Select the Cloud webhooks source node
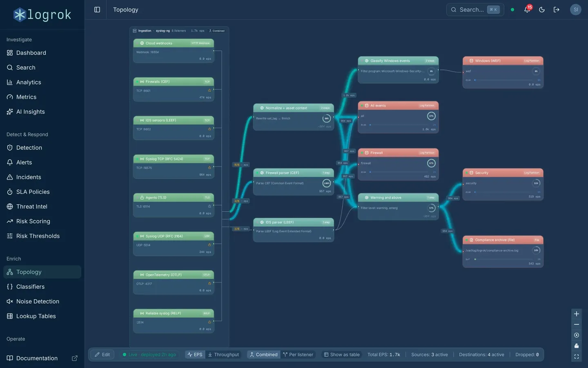This screenshot has width=588, height=368. pyautogui.click(x=174, y=51)
